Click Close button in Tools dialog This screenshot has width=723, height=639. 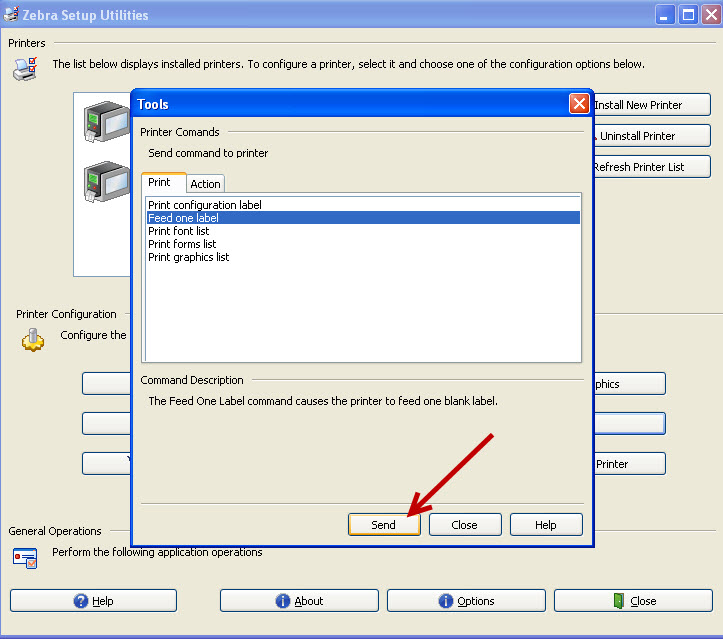point(464,525)
